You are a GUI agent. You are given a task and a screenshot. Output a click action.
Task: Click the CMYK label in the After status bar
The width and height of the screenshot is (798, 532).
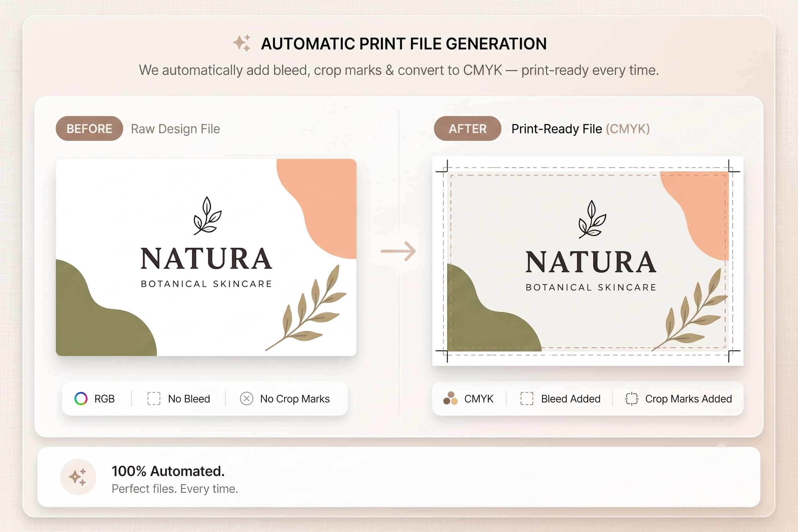[x=479, y=399]
